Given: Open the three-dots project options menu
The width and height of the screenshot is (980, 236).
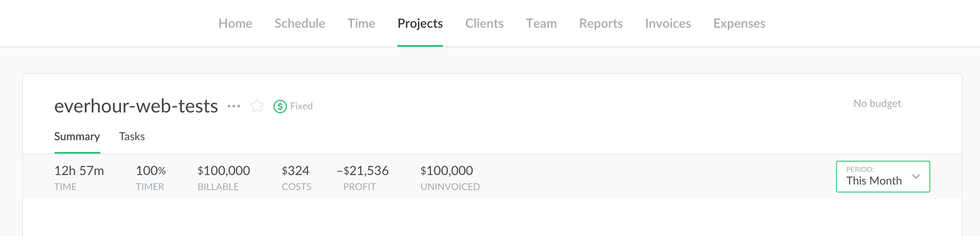Looking at the screenshot, I should [x=234, y=106].
